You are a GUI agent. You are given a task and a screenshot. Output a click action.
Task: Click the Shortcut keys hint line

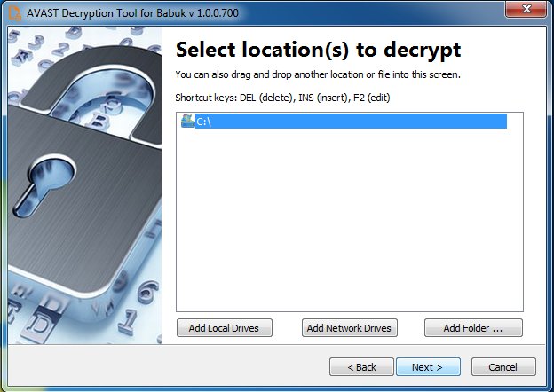[x=282, y=98]
